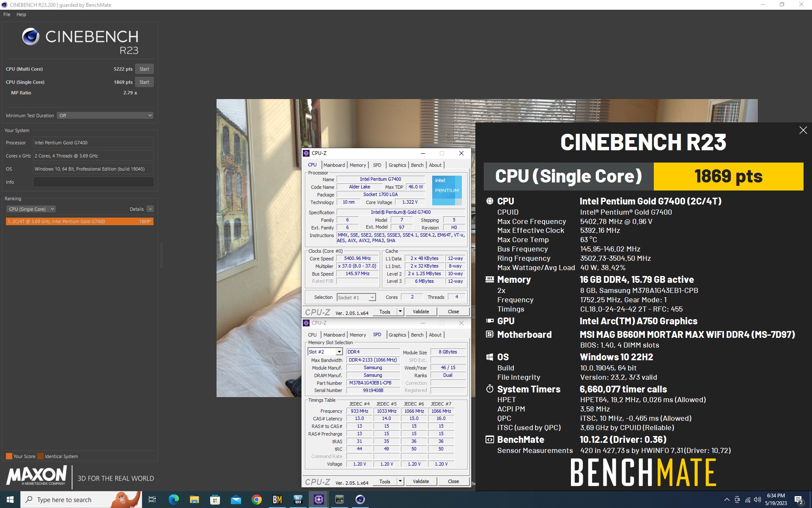812x508 pixels.
Task: Open the Wi-Fi network tray icon
Action: tap(747, 500)
